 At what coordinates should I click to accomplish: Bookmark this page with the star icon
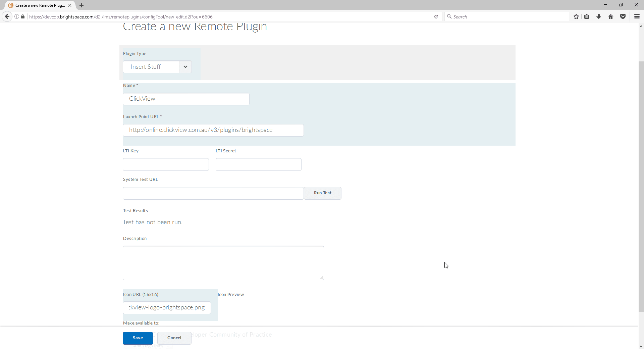coord(576,16)
